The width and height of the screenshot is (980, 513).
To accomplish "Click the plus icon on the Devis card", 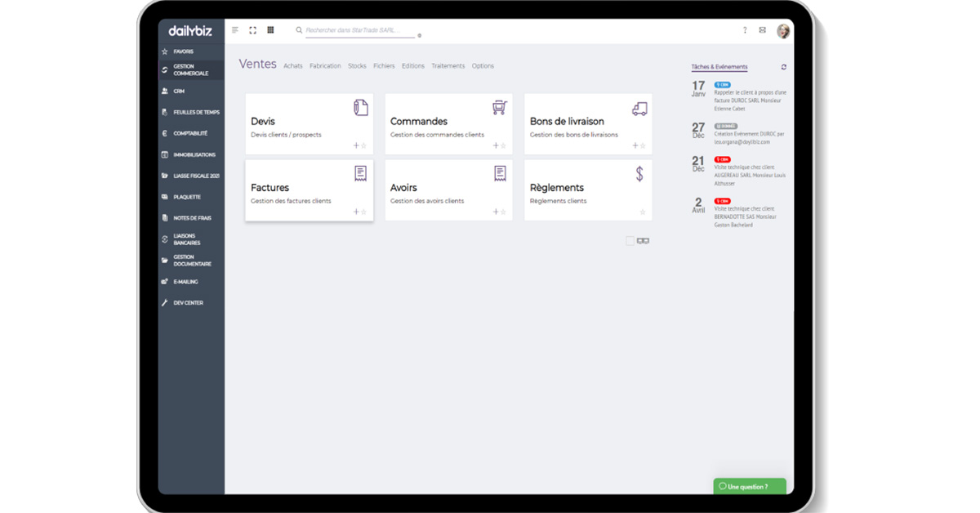I will pyautogui.click(x=356, y=145).
